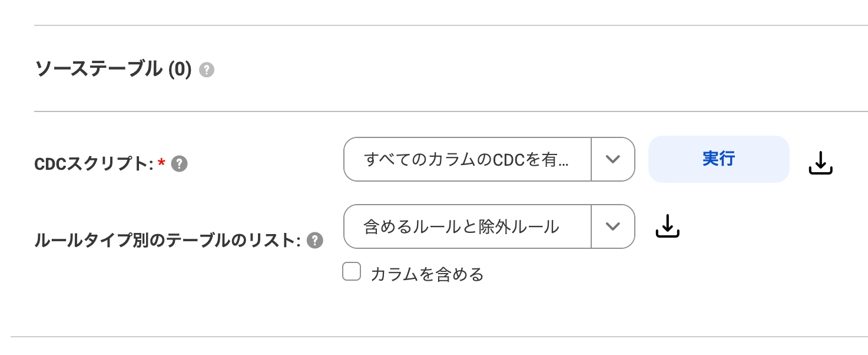Screen dimensions: 868x355
Task: Click the red required asterisk marker
Action: coord(161,163)
